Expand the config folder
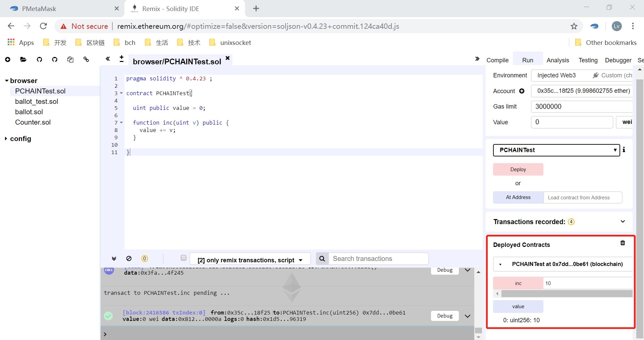The height and width of the screenshot is (340, 644). point(6,139)
